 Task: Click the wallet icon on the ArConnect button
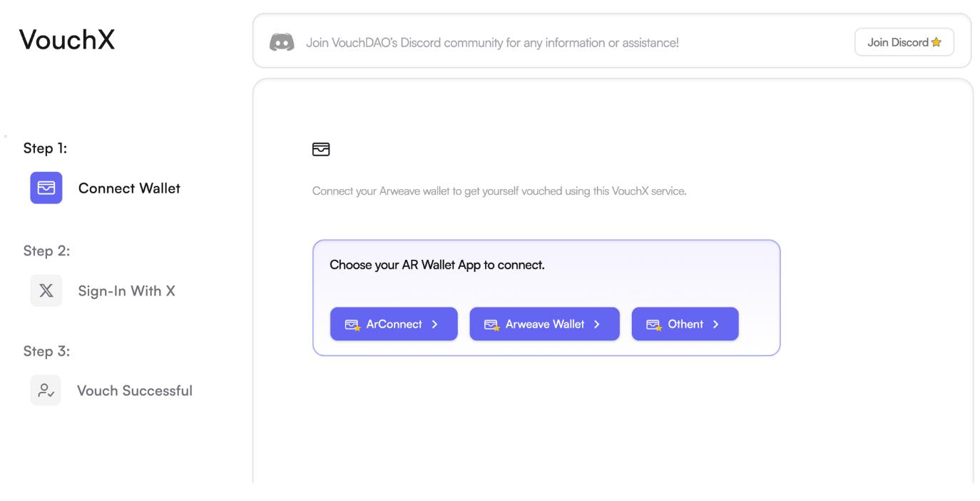(x=352, y=325)
